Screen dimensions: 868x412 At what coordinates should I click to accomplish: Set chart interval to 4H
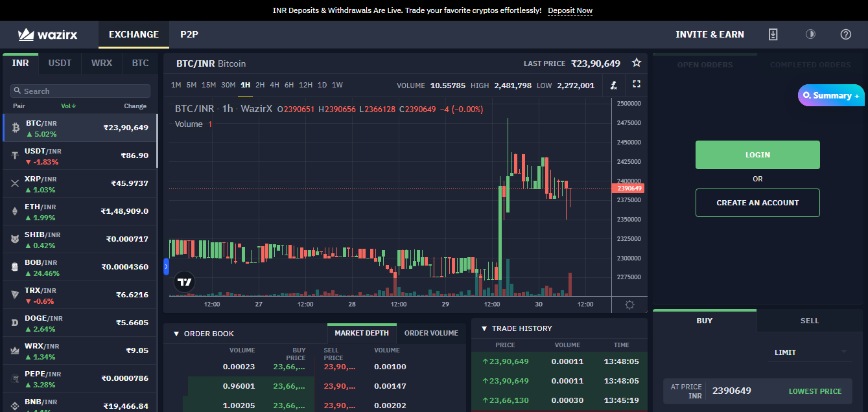click(x=274, y=85)
